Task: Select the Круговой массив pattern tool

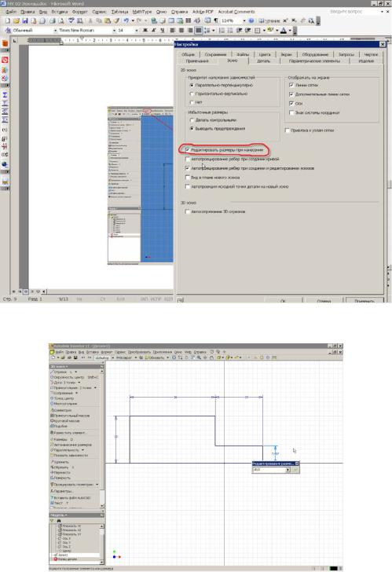Action: 66,420
